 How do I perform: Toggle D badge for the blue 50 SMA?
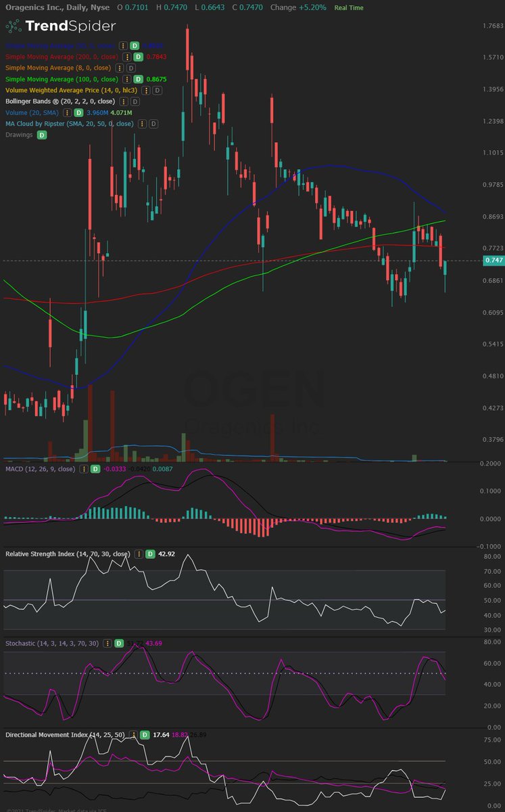coord(135,45)
